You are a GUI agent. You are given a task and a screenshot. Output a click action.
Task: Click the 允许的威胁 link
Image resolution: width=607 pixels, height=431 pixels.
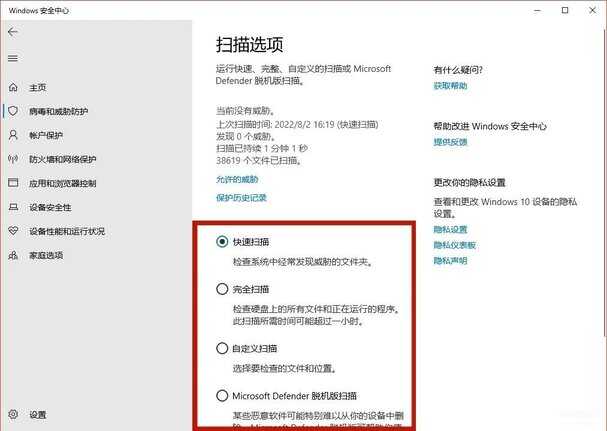pos(237,179)
